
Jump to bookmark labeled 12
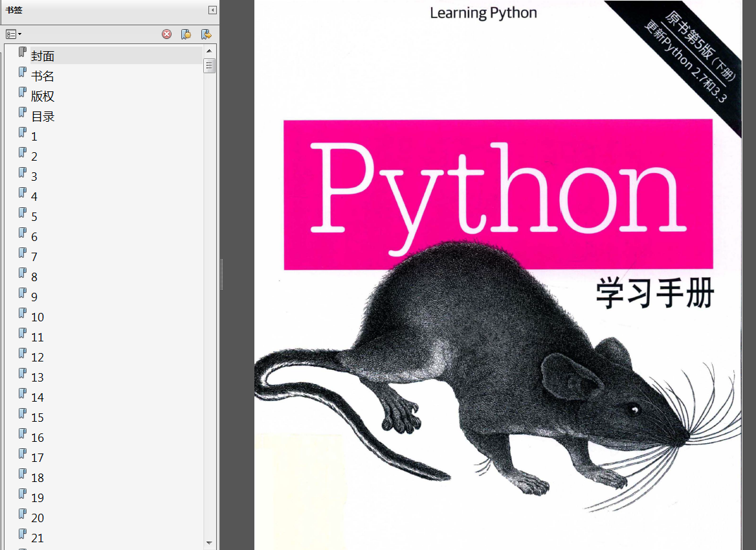[37, 358]
